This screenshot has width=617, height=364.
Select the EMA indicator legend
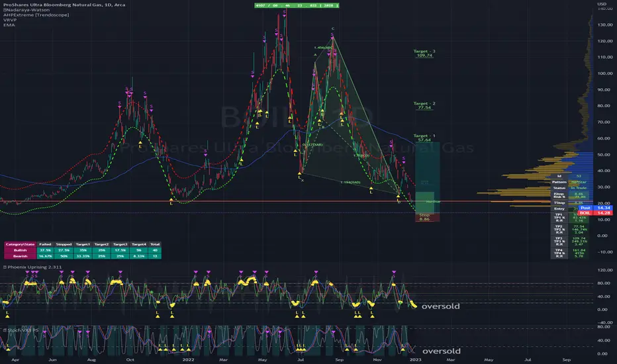(9, 24)
